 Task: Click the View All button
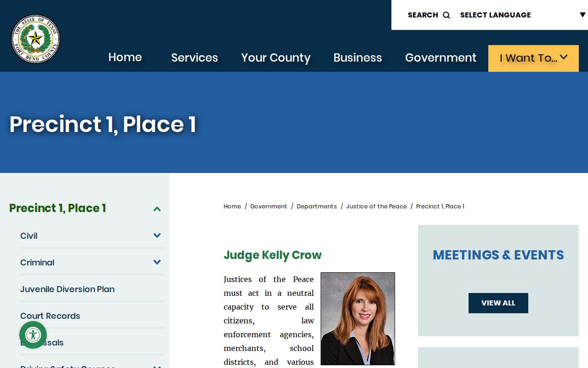click(498, 303)
